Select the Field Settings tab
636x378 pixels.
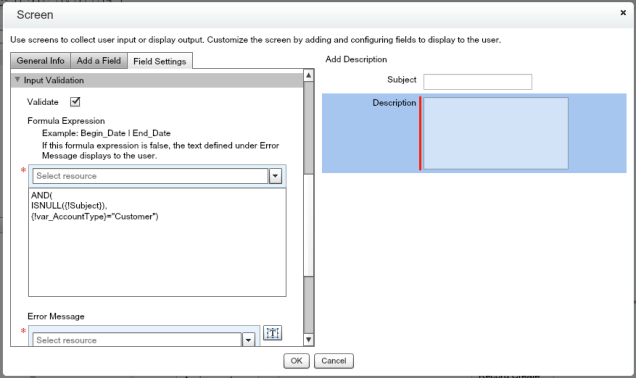pyautogui.click(x=160, y=61)
